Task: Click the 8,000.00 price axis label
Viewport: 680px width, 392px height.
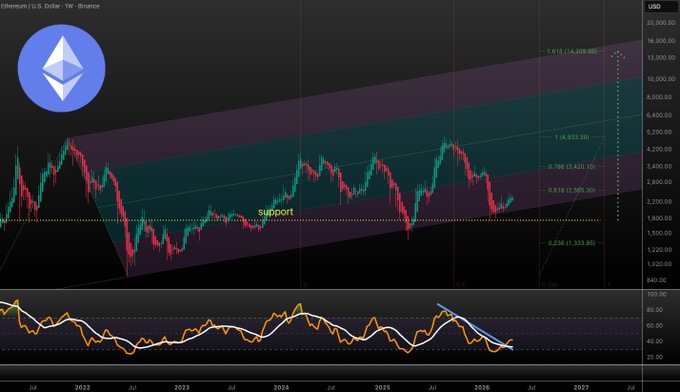Action: tap(660, 97)
